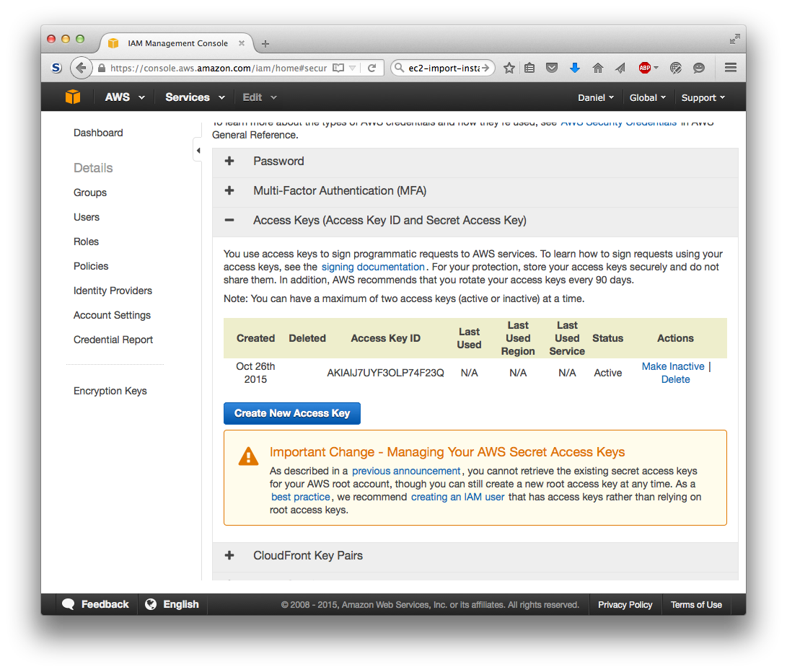This screenshot has width=787, height=672.
Task: Click the Access Key ID column header
Action: click(x=385, y=338)
